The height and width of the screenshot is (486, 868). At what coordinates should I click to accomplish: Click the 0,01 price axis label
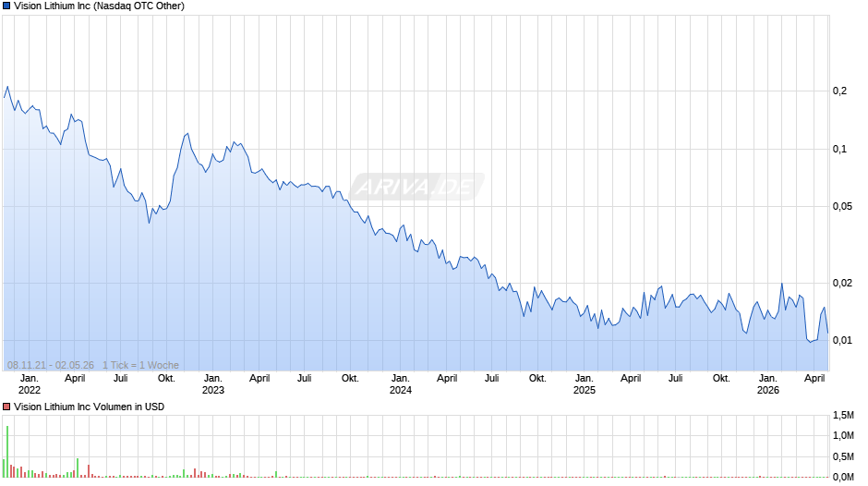tap(842, 340)
